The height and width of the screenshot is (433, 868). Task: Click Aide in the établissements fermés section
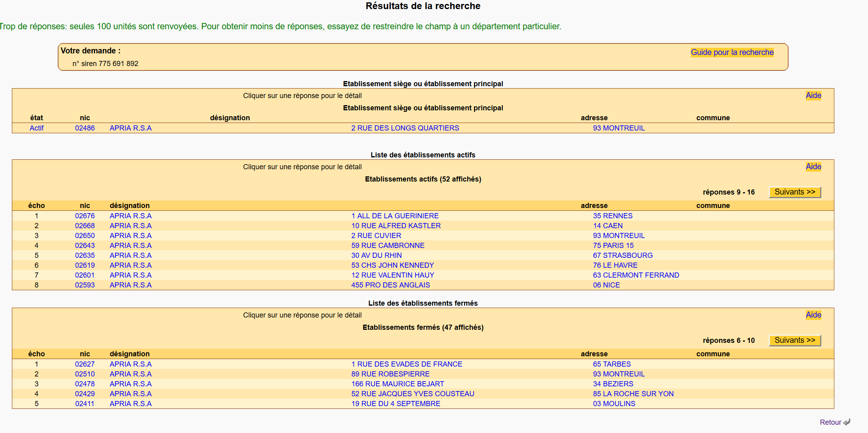click(813, 315)
